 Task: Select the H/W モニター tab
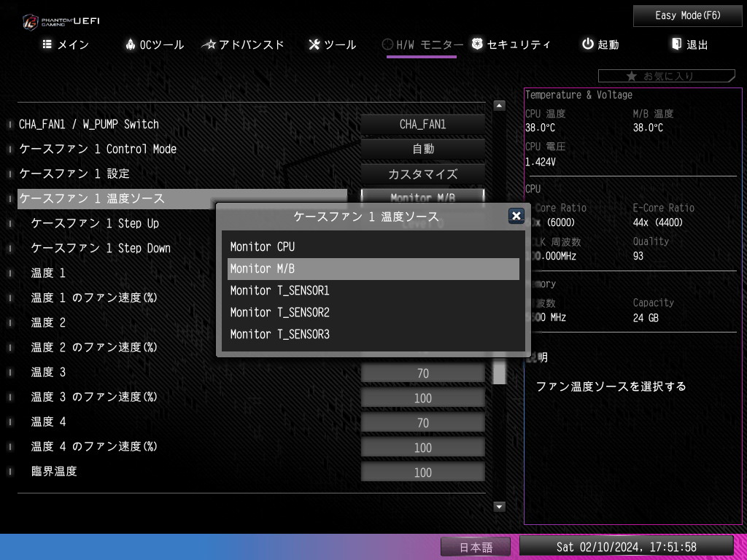coord(422,44)
